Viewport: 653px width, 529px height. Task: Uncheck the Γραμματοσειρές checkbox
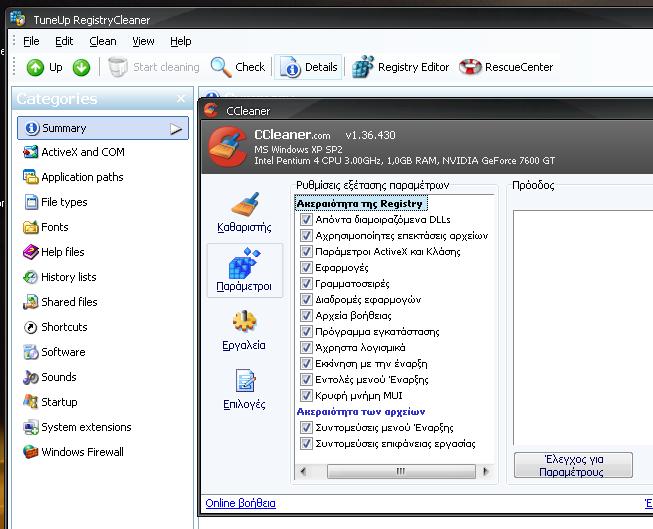[x=306, y=284]
